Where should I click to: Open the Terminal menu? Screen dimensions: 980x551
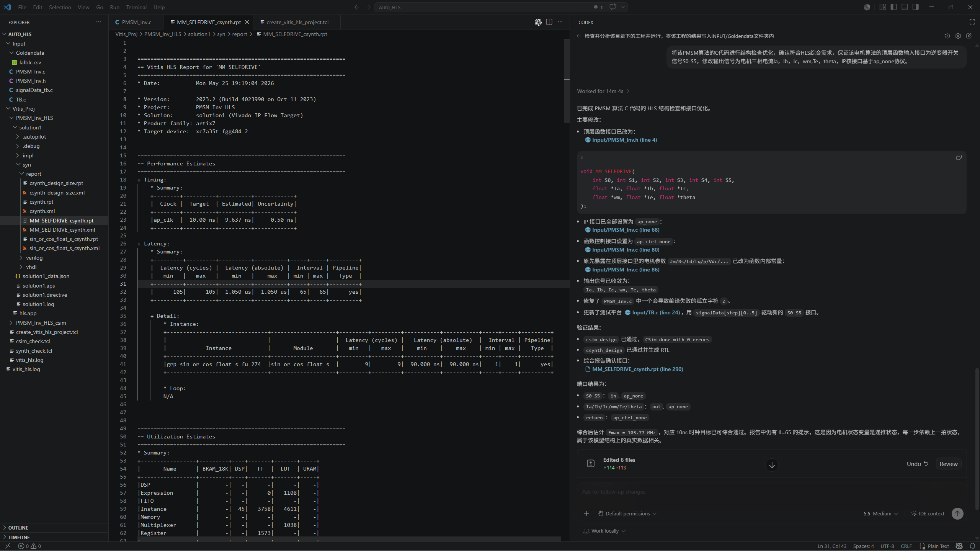pyautogui.click(x=136, y=7)
